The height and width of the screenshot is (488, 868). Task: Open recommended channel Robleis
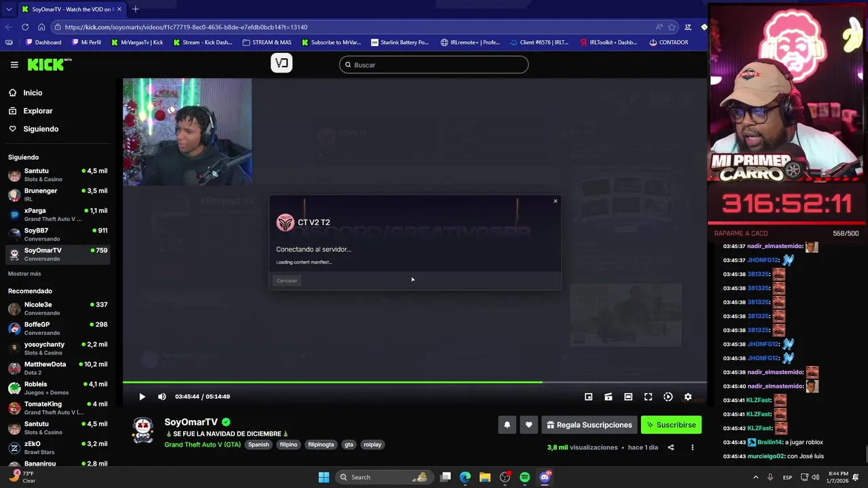[58, 388]
